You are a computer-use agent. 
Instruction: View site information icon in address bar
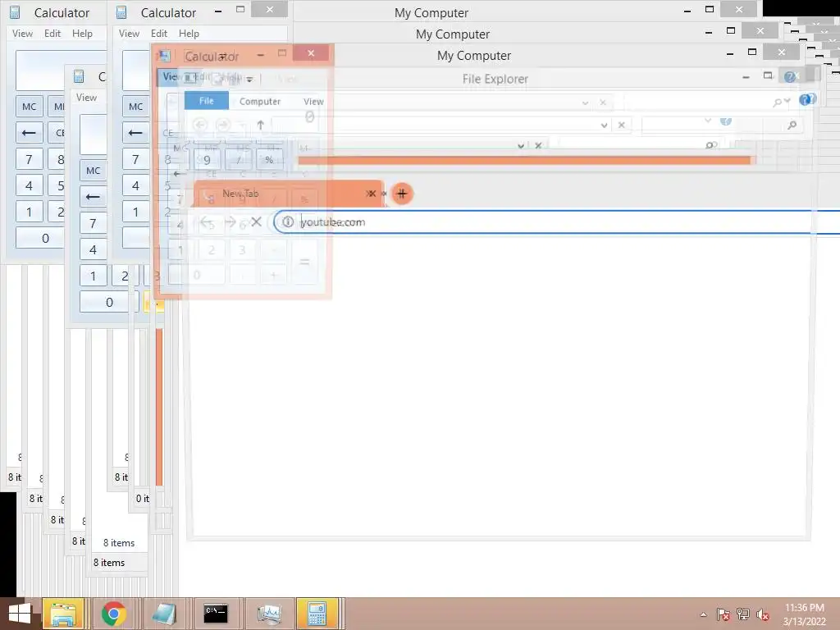click(288, 221)
